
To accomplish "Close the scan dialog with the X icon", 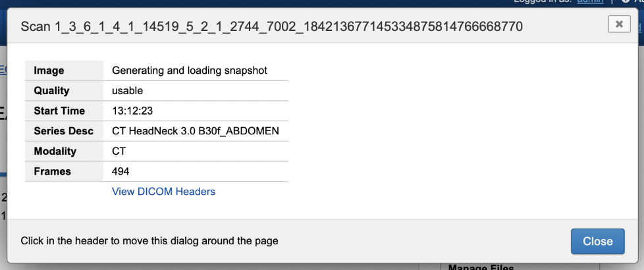I will pyautogui.click(x=618, y=24).
